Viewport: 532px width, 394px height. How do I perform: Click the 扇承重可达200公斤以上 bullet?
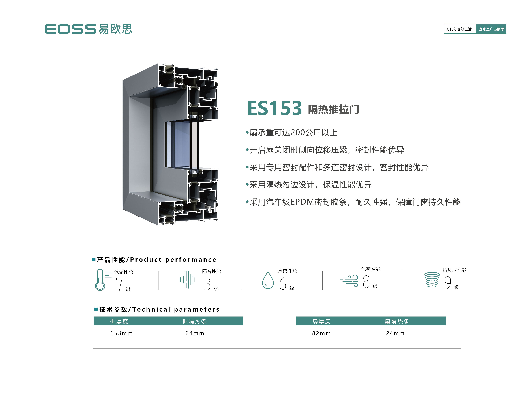pyautogui.click(x=291, y=132)
